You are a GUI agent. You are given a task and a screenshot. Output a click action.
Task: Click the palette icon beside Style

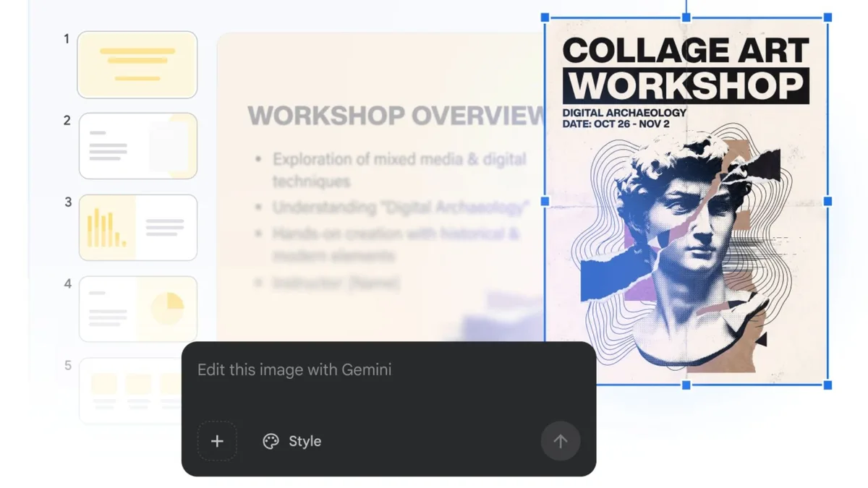(271, 441)
